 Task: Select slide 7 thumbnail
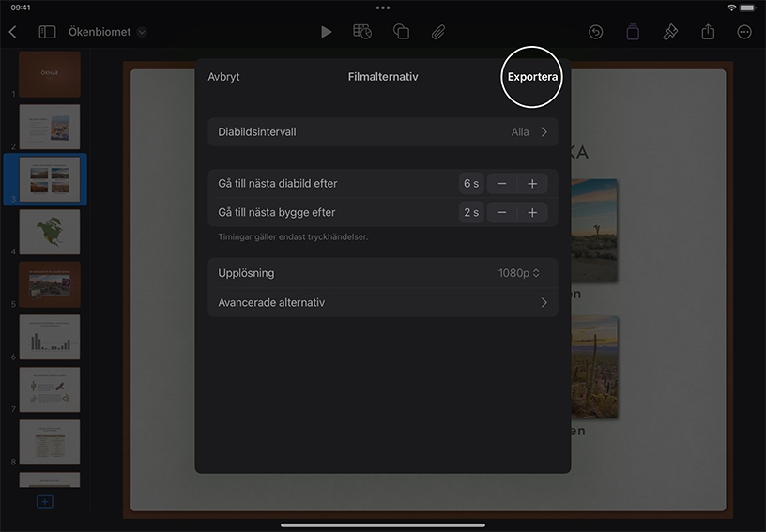(50, 389)
